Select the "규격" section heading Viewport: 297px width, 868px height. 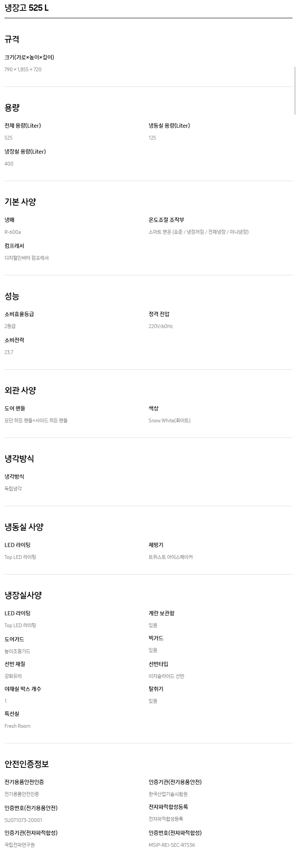tap(12, 39)
